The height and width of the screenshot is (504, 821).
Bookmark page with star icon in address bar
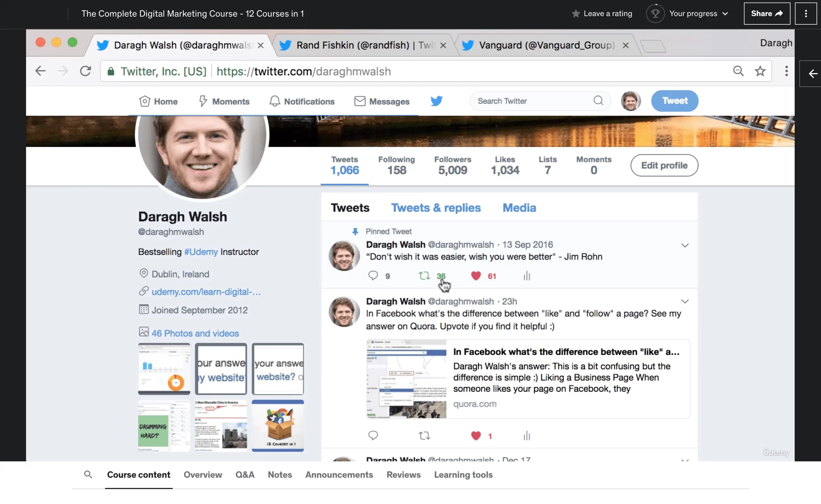pos(760,71)
